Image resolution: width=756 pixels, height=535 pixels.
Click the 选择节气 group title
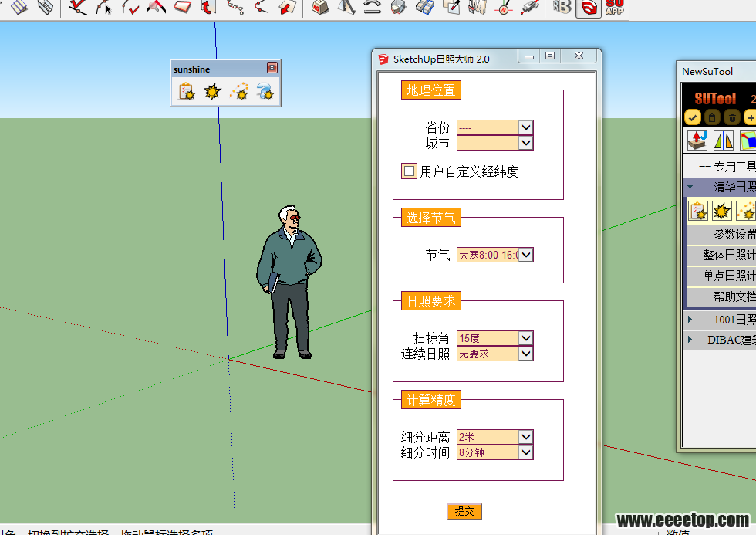[431, 218]
